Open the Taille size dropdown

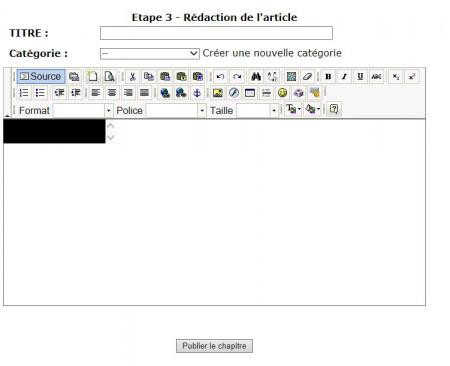click(257, 110)
